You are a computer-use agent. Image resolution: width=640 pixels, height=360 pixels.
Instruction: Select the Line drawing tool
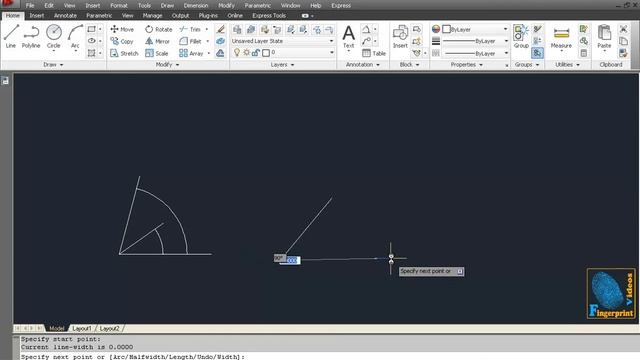(11, 36)
